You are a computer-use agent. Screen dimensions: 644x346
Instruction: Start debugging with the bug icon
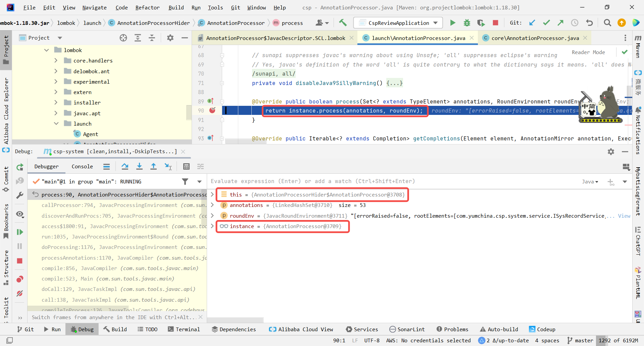[x=467, y=23]
